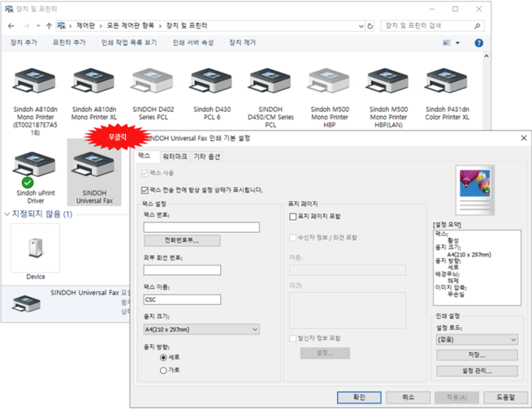Refresh the Devices and Printers address bar
This screenshot has height=409, width=532.
370,26
